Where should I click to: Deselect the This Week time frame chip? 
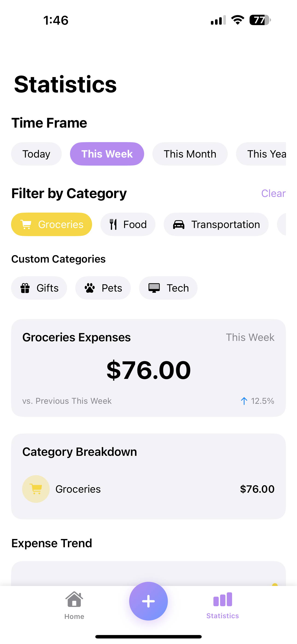[107, 154]
